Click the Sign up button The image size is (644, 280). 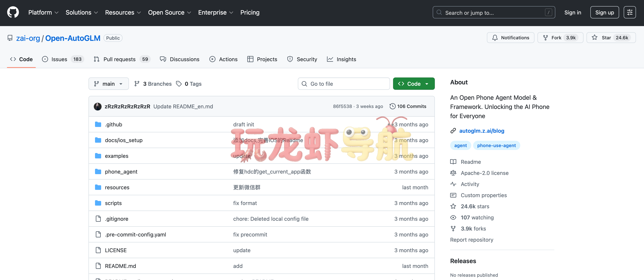pos(605,12)
